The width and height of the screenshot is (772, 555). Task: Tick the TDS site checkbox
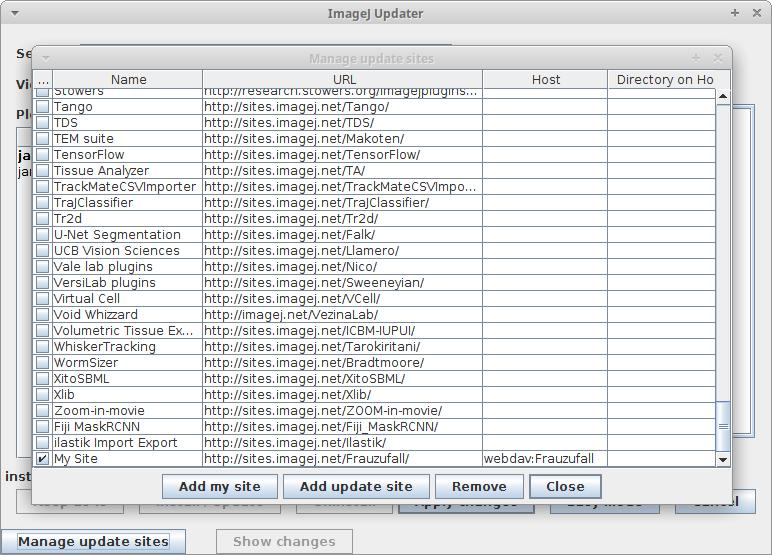coord(43,123)
